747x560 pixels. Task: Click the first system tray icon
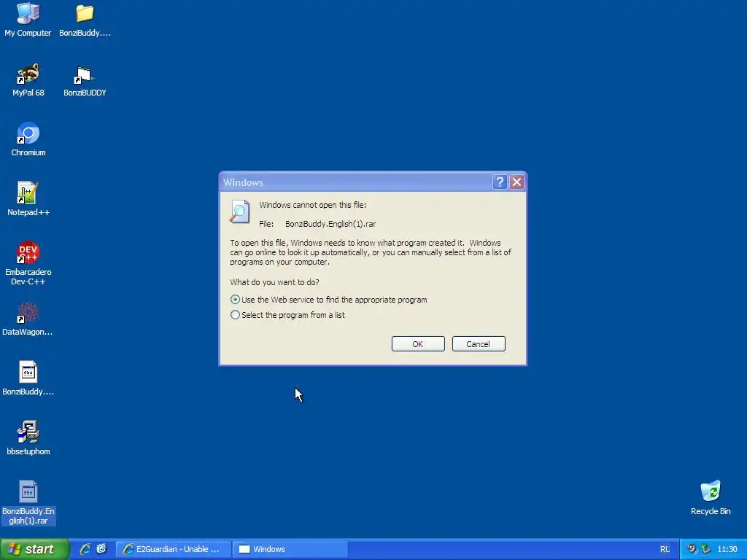click(x=692, y=549)
